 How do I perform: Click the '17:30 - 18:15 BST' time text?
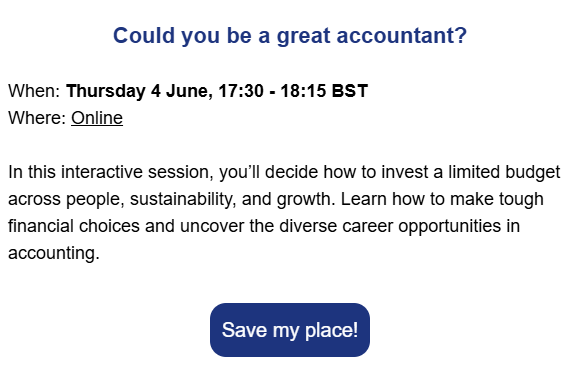(x=293, y=91)
